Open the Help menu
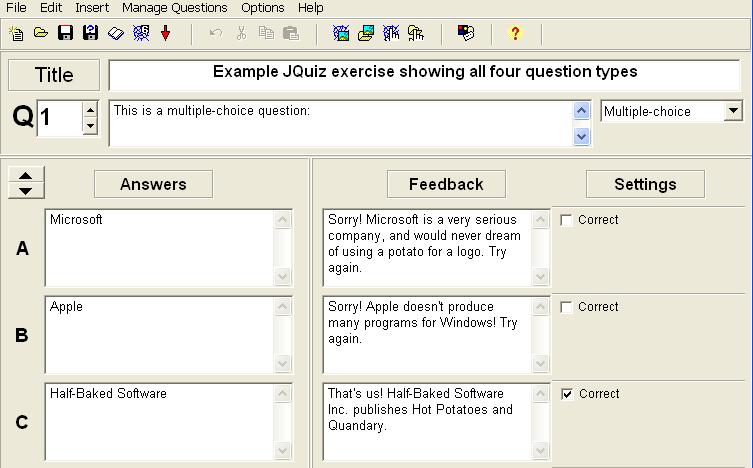The height and width of the screenshot is (468, 753). 311,8
